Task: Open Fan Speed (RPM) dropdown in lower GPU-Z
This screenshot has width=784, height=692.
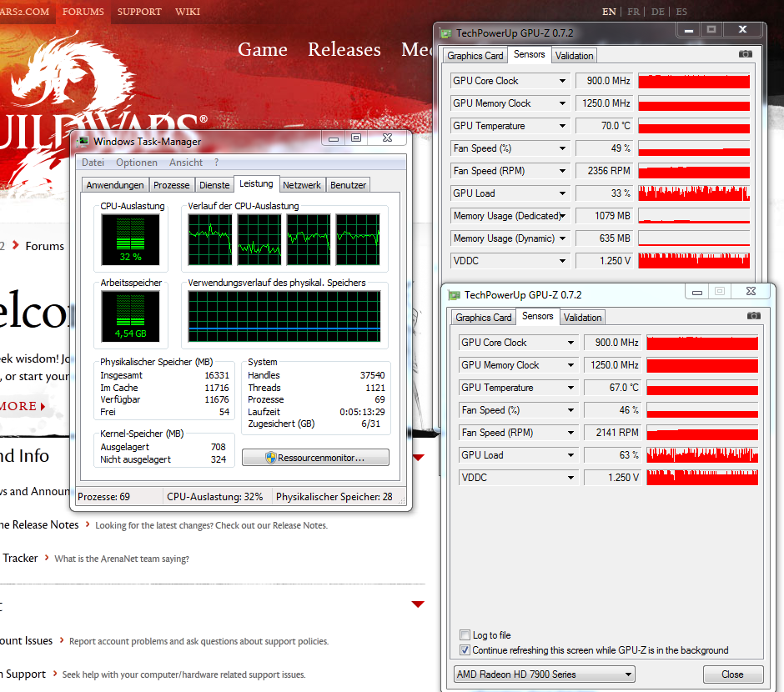Action: [570, 433]
